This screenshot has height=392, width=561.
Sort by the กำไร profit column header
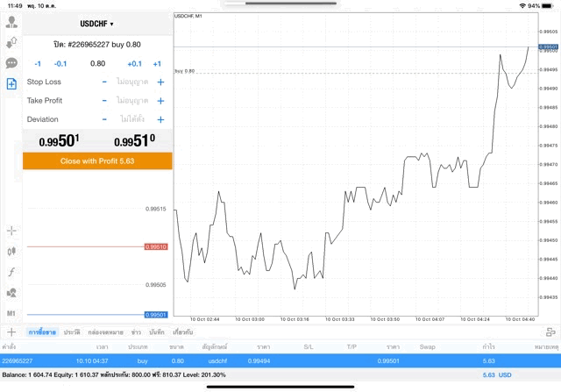pyautogui.click(x=489, y=346)
